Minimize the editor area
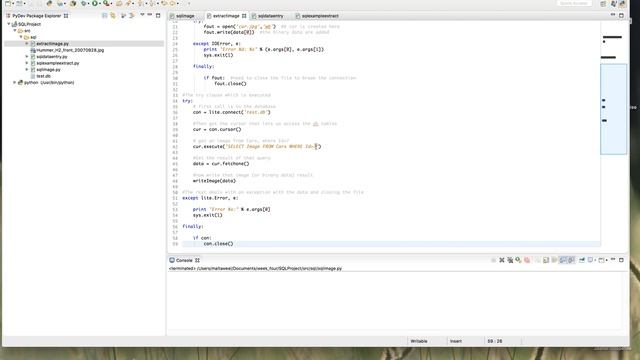 click(x=613, y=15)
